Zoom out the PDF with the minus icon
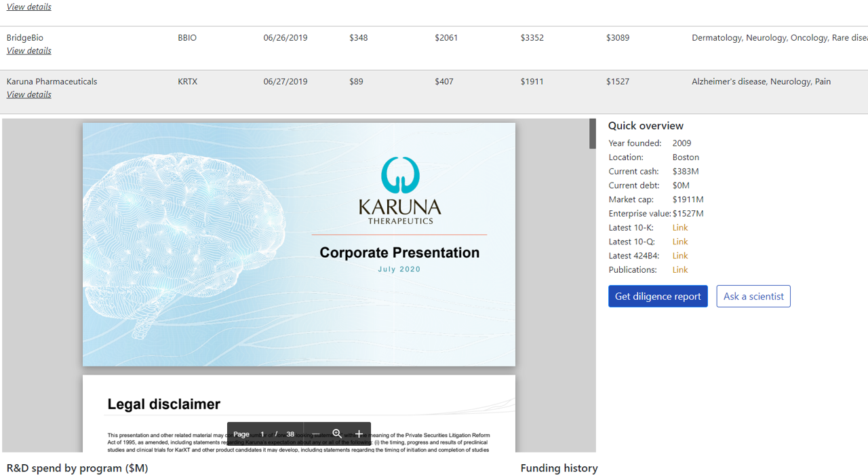Screen dimensions: 868x475 pos(315,434)
